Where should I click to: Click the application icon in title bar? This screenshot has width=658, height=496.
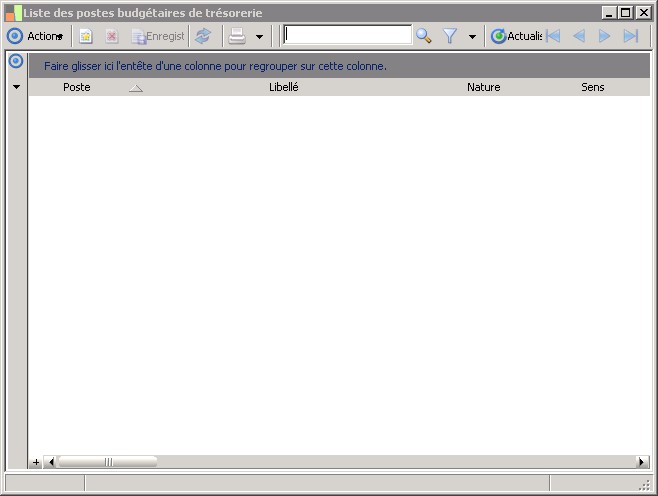coord(14,13)
